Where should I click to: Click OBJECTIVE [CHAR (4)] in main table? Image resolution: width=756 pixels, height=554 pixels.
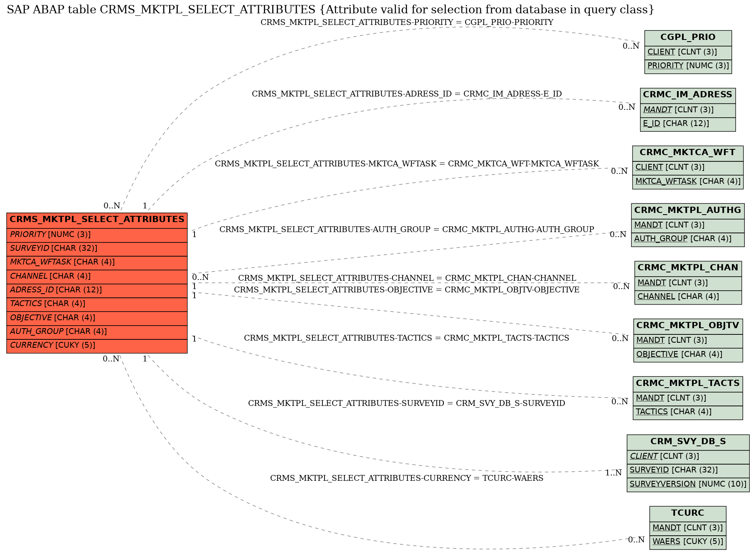point(97,318)
